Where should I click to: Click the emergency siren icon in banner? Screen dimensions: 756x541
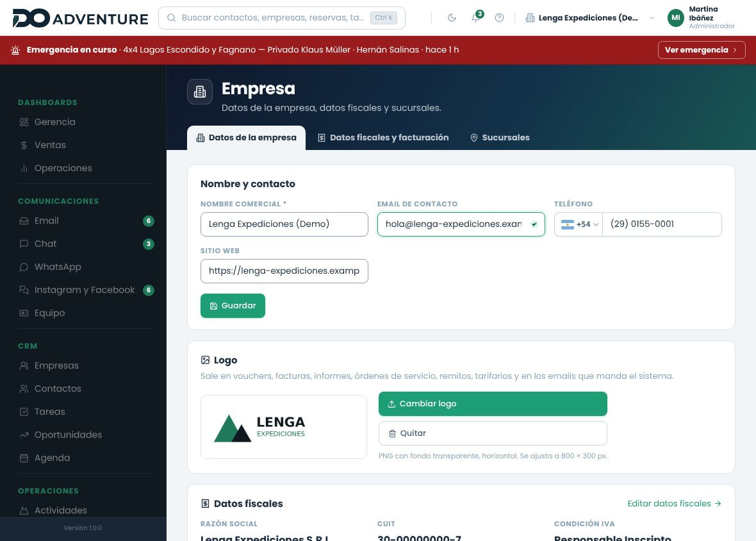tap(15, 50)
